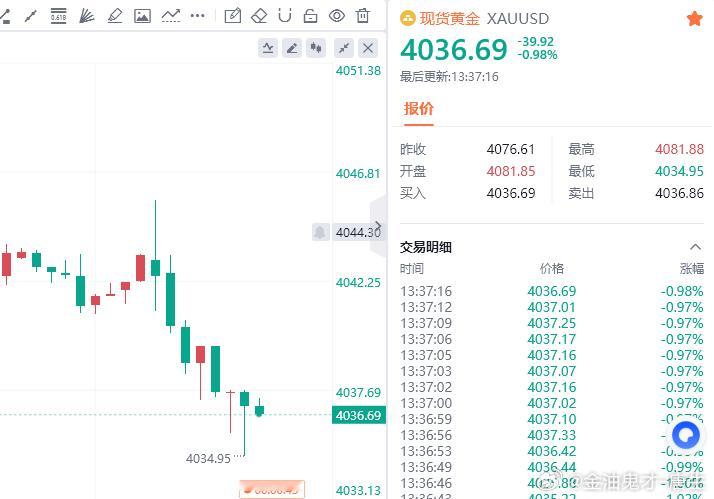Select the eraser tool

259,16
